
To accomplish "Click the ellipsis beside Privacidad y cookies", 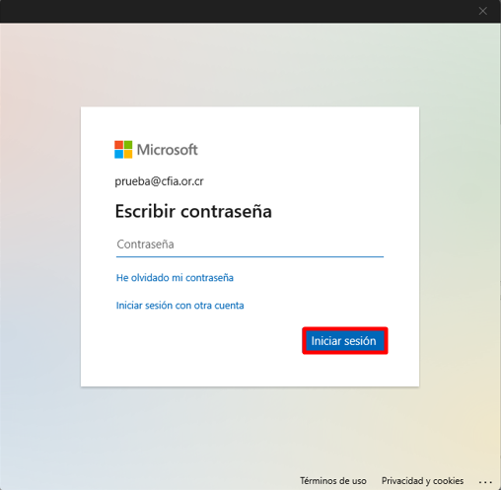I will 485,481.
